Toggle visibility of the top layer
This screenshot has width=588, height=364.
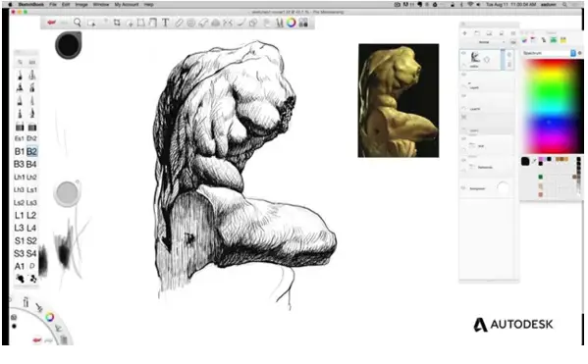pyautogui.click(x=464, y=54)
